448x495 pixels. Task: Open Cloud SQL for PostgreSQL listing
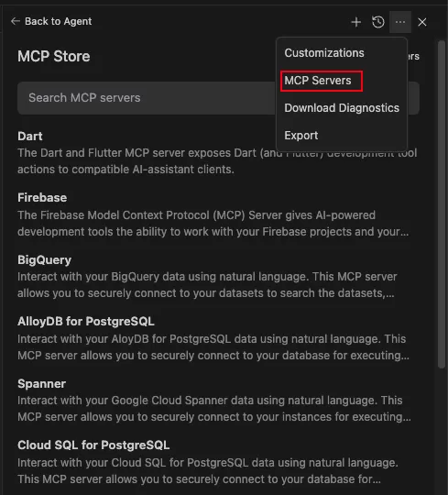coord(93,445)
